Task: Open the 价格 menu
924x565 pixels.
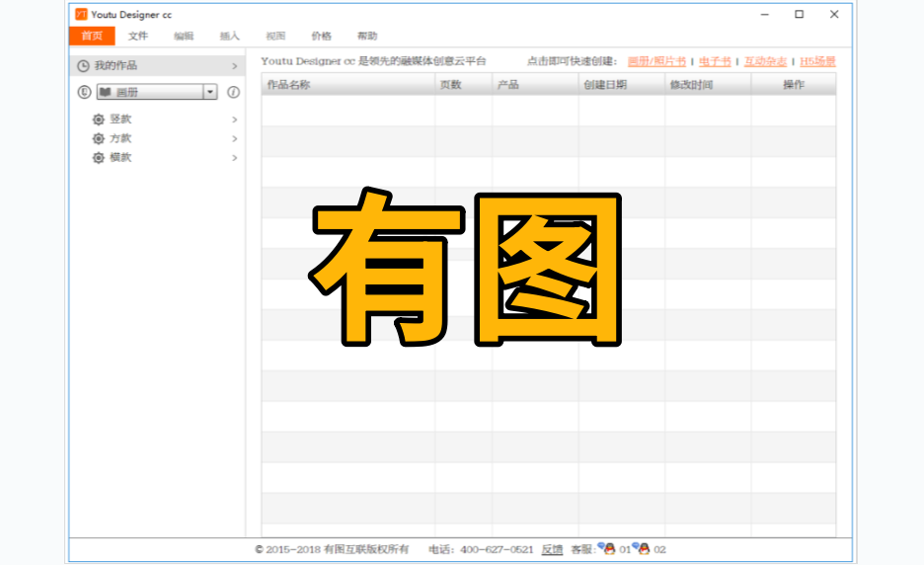Action: click(x=321, y=36)
